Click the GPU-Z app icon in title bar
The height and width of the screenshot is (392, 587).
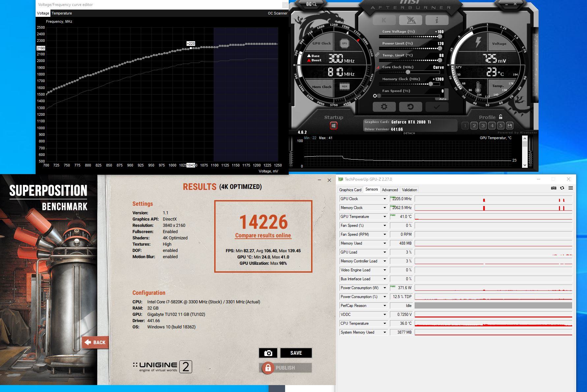point(341,179)
